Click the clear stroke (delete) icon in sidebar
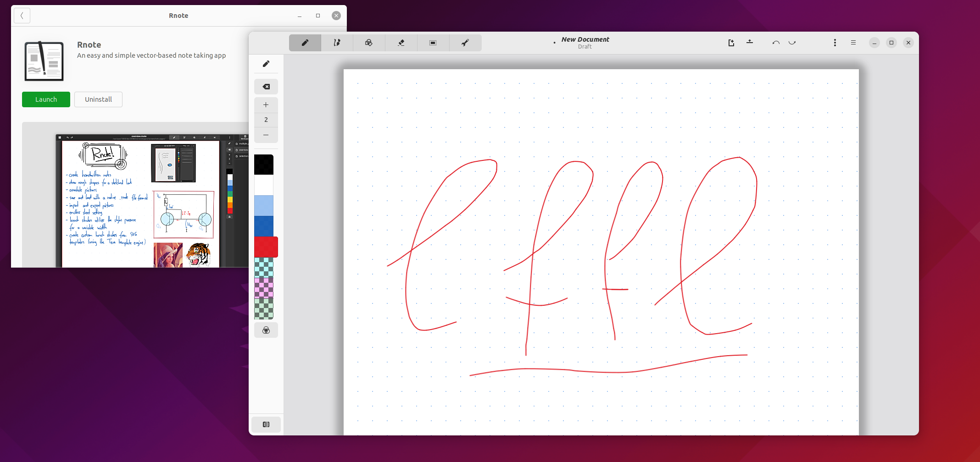Image resolution: width=980 pixels, height=462 pixels. (266, 86)
